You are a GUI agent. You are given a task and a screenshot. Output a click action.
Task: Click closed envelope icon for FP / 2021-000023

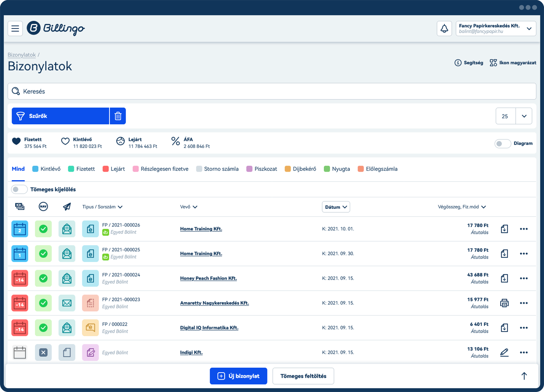(x=67, y=303)
